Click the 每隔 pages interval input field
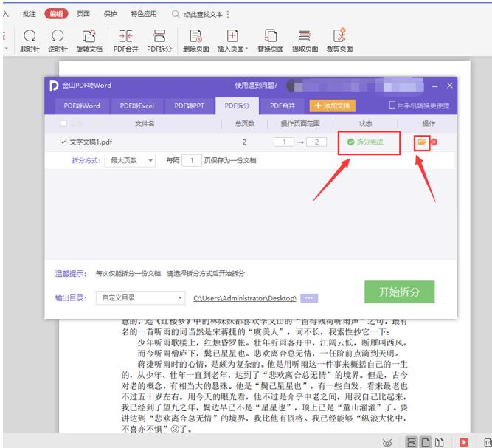This screenshot has height=448, width=492. (192, 160)
